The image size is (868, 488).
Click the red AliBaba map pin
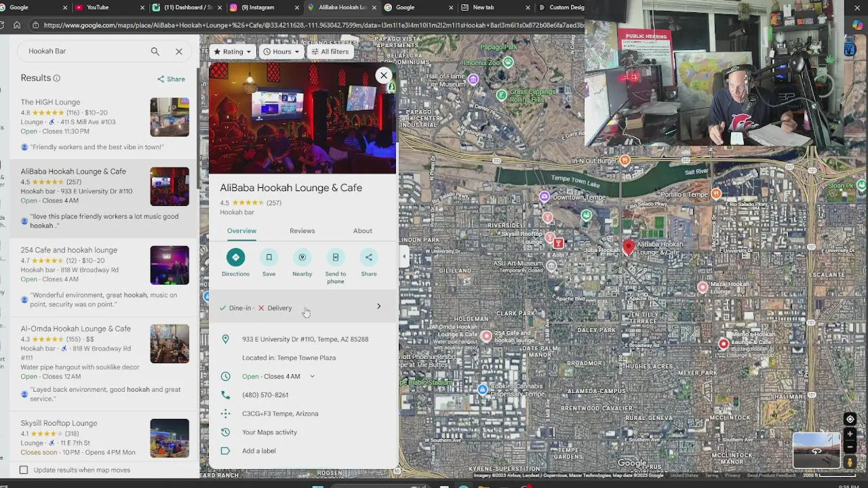click(x=629, y=247)
